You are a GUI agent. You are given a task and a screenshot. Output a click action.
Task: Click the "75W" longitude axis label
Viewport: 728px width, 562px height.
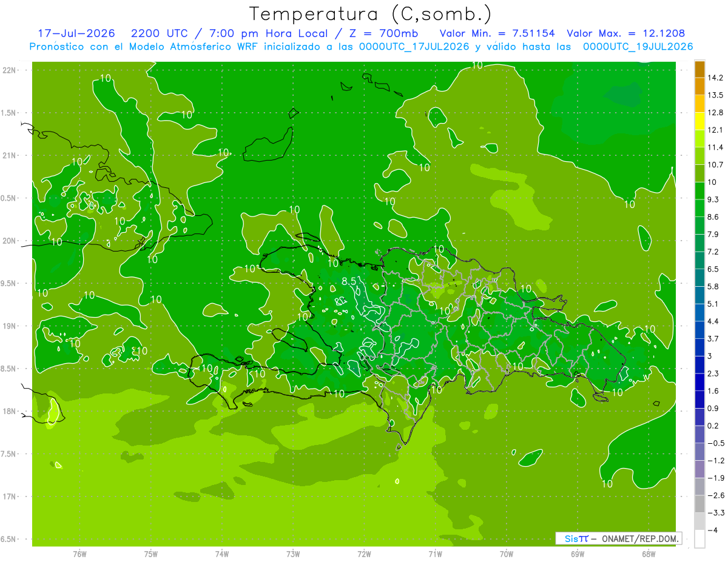point(150,554)
